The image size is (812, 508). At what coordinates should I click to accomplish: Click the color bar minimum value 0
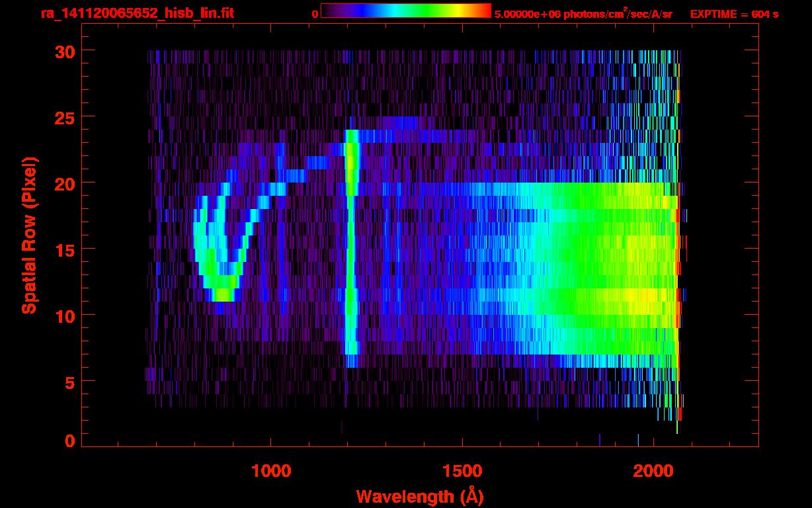315,14
